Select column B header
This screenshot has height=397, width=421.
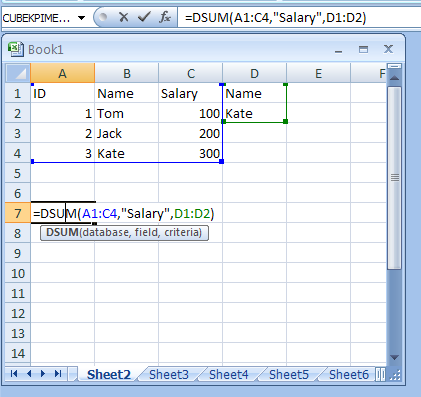point(127,73)
